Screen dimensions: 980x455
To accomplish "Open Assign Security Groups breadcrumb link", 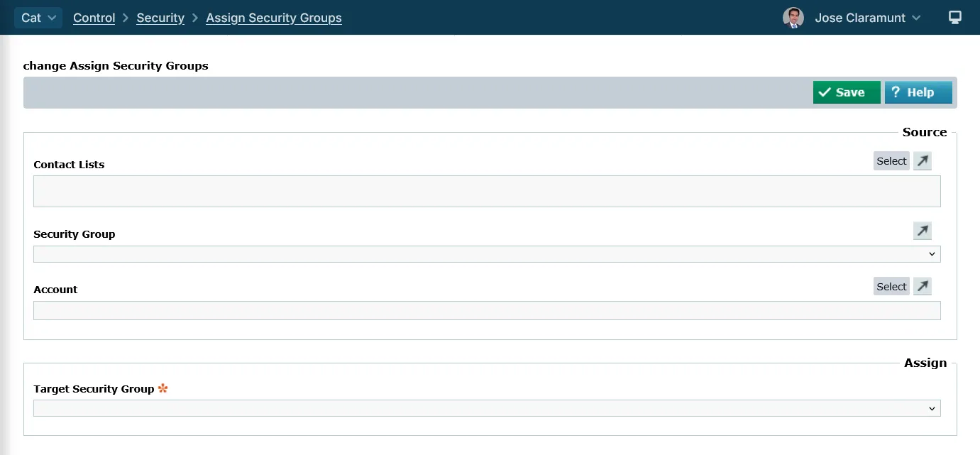I will click(x=273, y=18).
